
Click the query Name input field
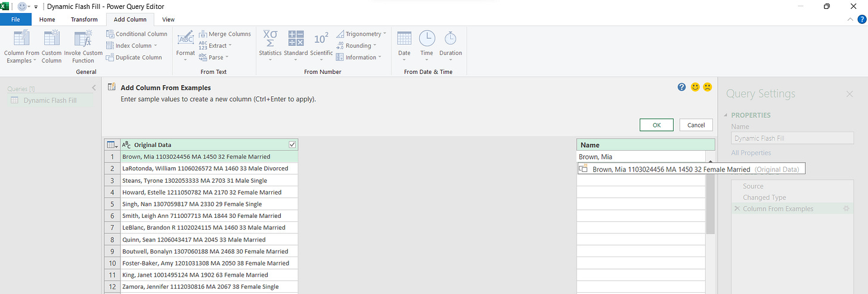tap(792, 138)
